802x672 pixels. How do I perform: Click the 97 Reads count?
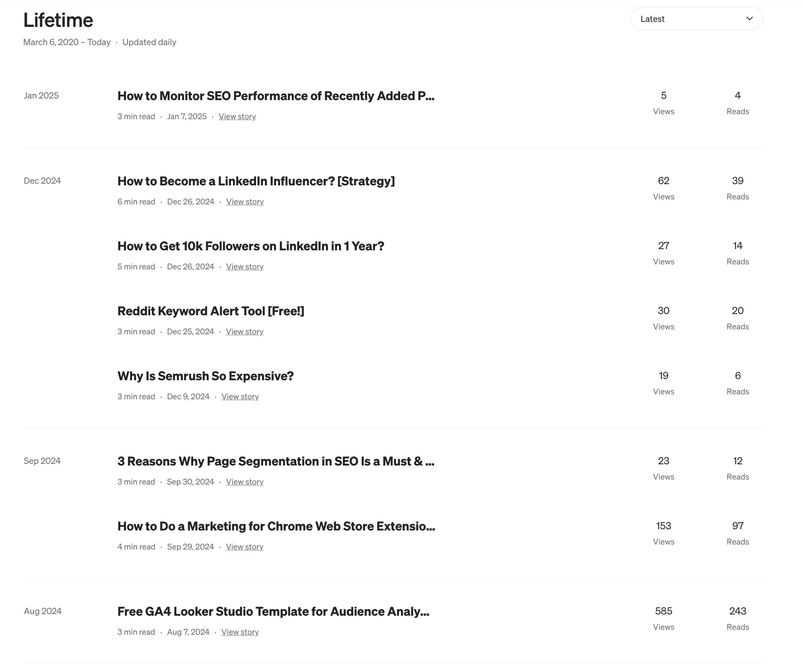[738, 526]
